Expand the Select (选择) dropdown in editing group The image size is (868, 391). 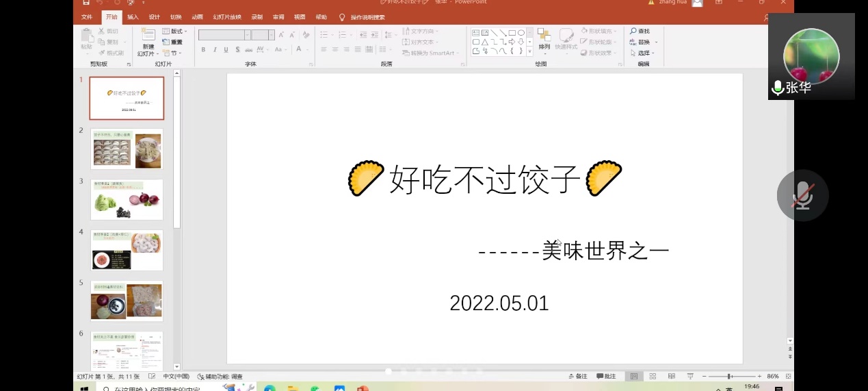point(644,53)
